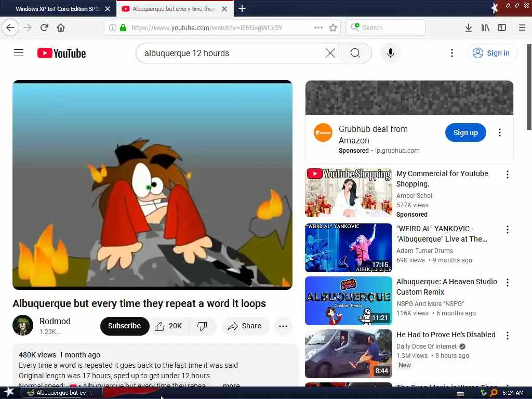The width and height of the screenshot is (532, 399).
Task: Open the Rodmod channel name link
Action: 55,321
